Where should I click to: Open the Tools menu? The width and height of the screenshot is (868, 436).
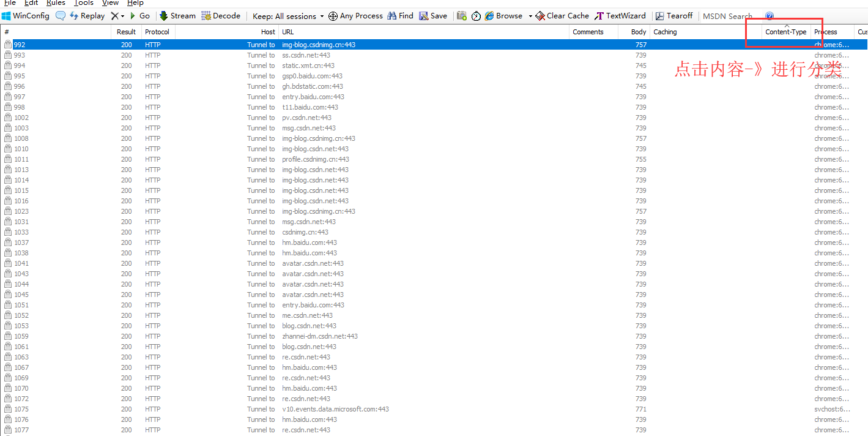click(84, 3)
